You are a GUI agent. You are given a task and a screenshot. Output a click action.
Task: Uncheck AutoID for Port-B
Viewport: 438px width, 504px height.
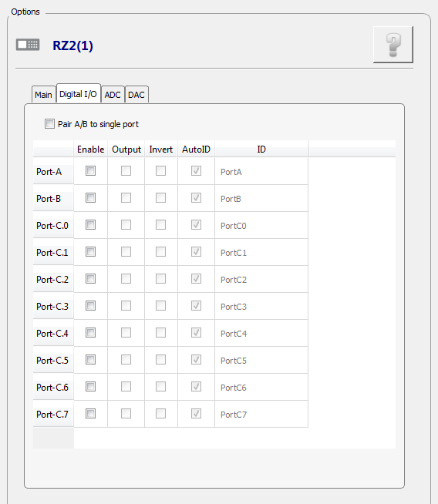(196, 198)
